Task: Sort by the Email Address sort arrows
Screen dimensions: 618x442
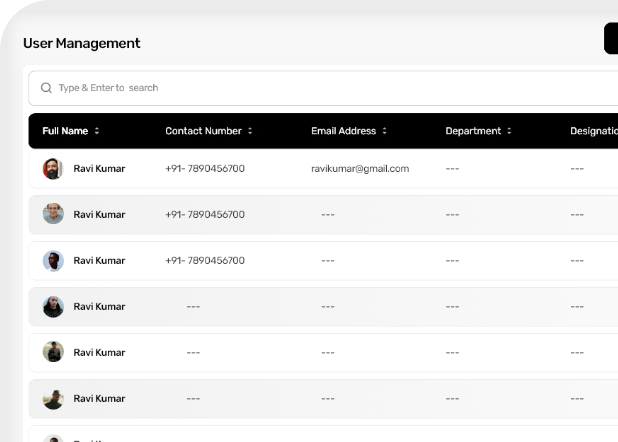Action: pos(384,131)
